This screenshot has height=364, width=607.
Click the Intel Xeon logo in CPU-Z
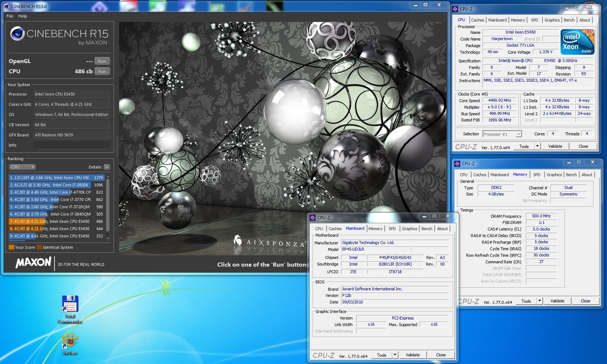click(577, 42)
